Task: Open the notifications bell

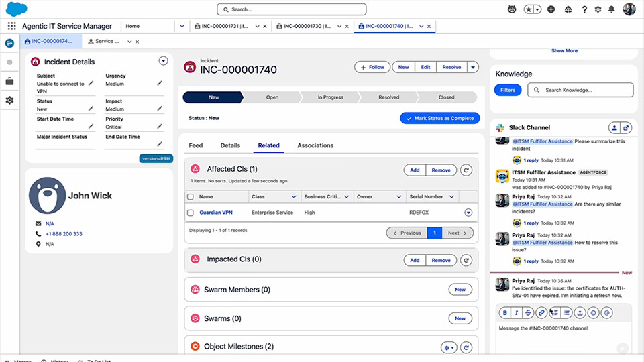Action: tap(612, 9)
